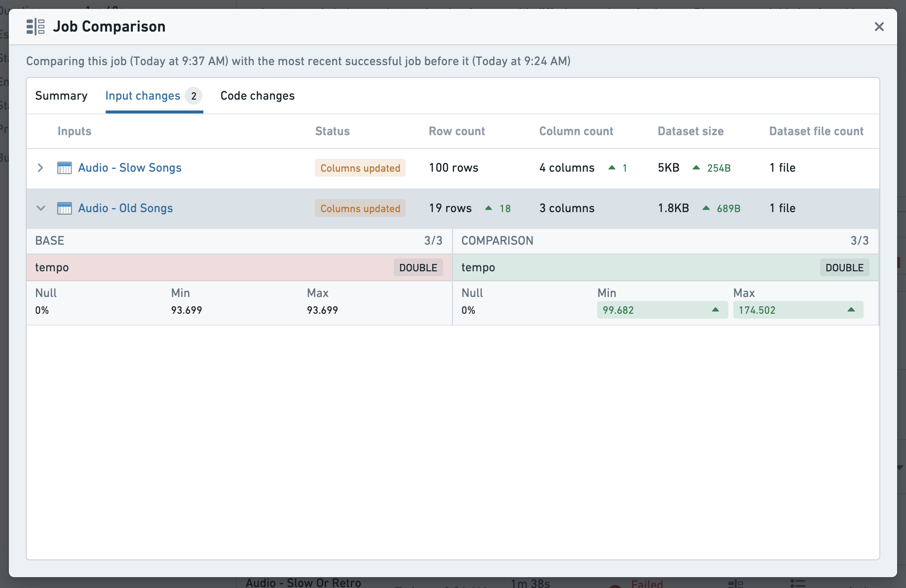This screenshot has height=588, width=906.
Task: Click the dataset size increase arrow showing 689B
Action: 706,208
